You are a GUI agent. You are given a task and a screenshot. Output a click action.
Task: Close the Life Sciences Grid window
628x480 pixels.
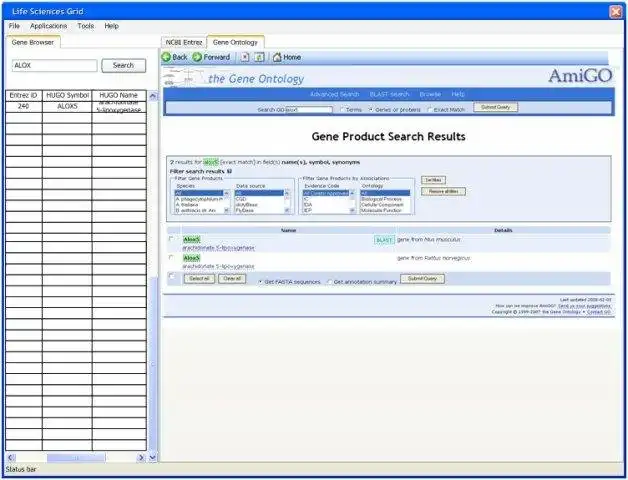[x=616, y=12]
